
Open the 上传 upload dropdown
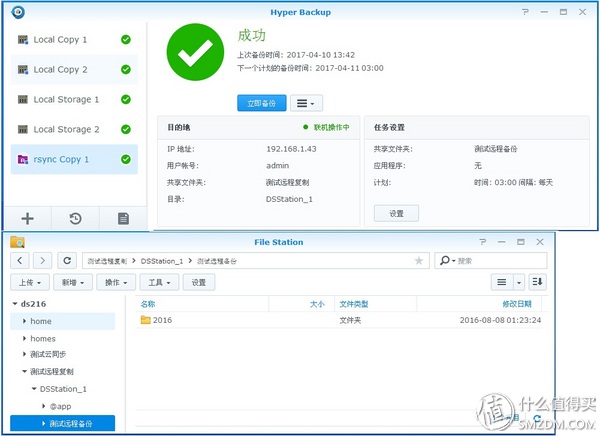(x=30, y=283)
